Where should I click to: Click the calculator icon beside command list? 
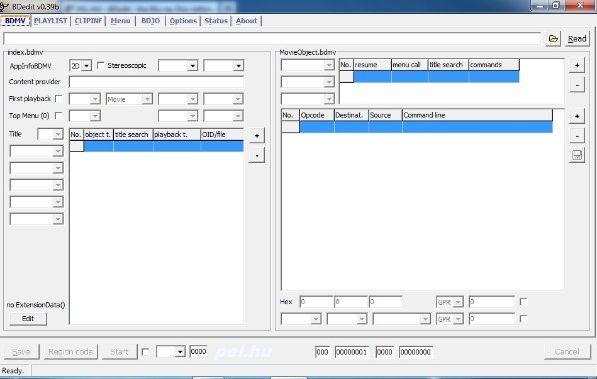(x=577, y=155)
